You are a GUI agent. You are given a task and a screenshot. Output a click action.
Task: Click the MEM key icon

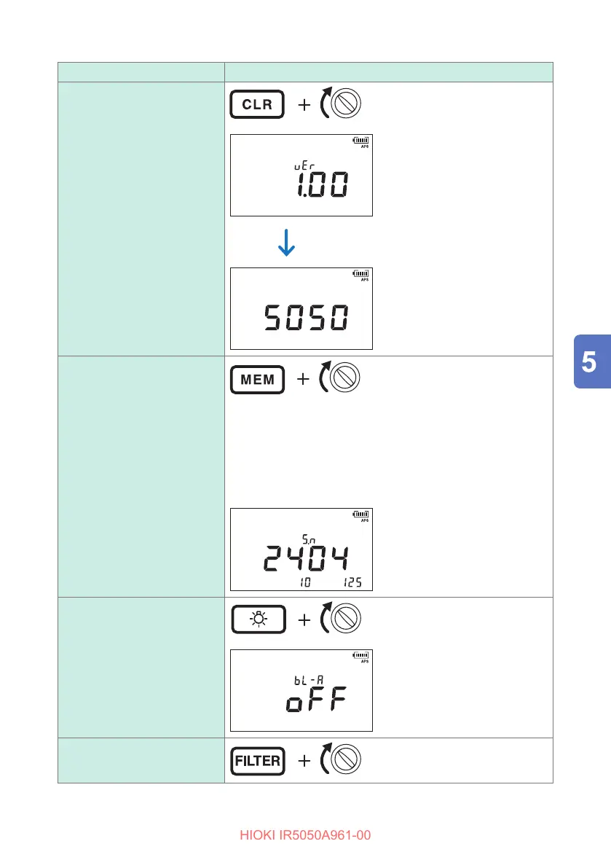257,379
